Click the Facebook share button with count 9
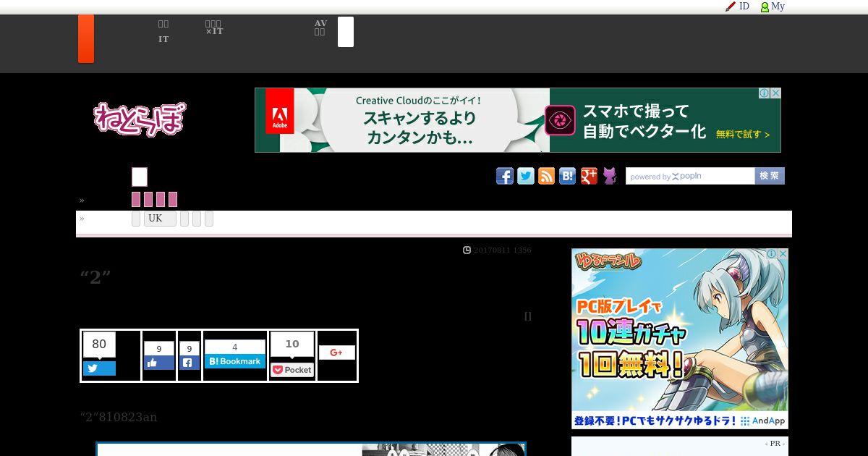The width and height of the screenshot is (868, 456). click(x=190, y=363)
